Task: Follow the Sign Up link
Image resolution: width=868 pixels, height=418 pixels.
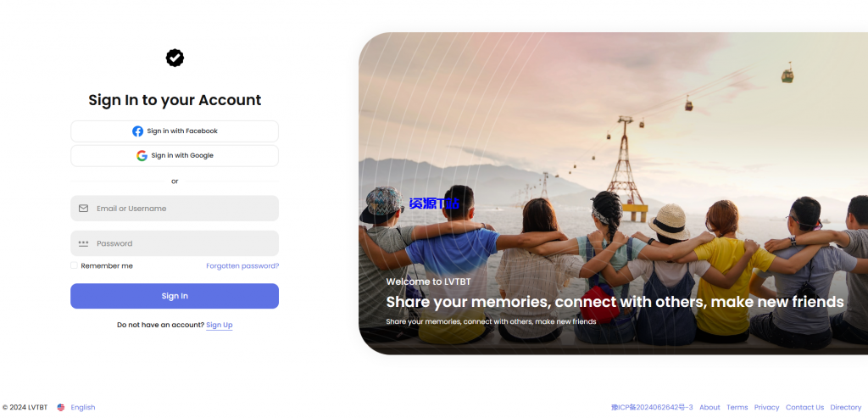Action: coord(220,325)
